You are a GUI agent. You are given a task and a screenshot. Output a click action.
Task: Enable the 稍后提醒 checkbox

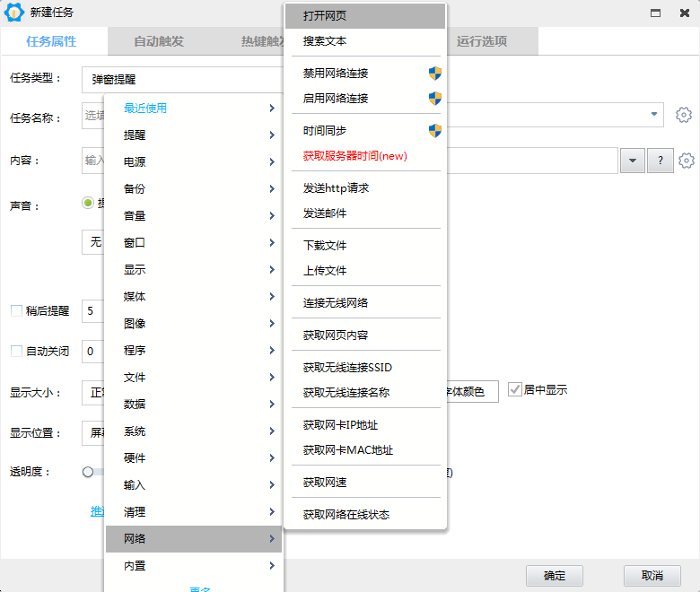16,311
